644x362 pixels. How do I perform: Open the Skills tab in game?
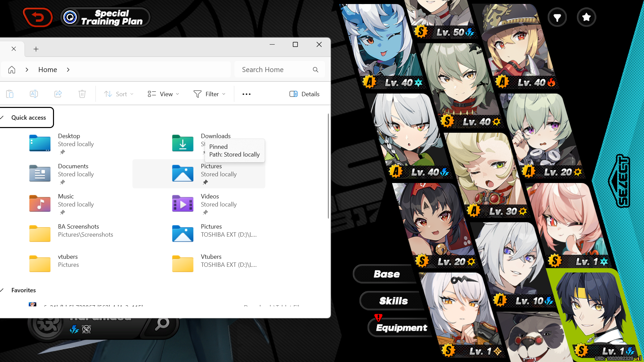point(393,301)
